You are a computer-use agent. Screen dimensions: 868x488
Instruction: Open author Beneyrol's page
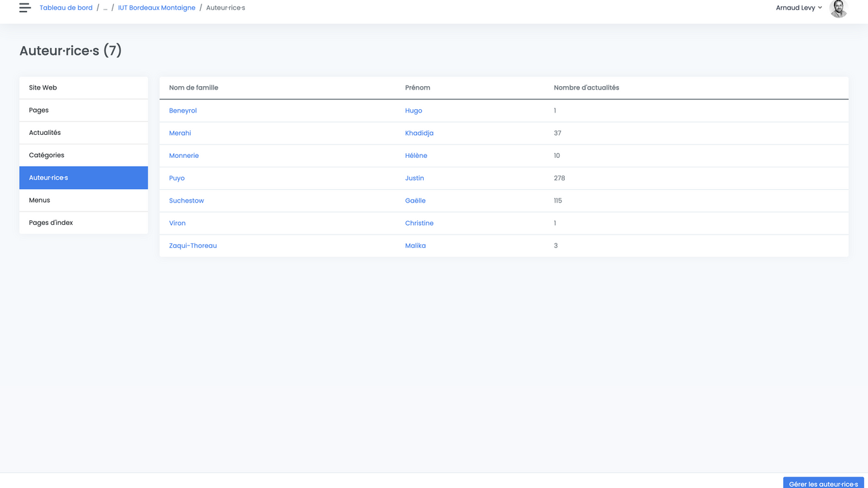(182, 110)
